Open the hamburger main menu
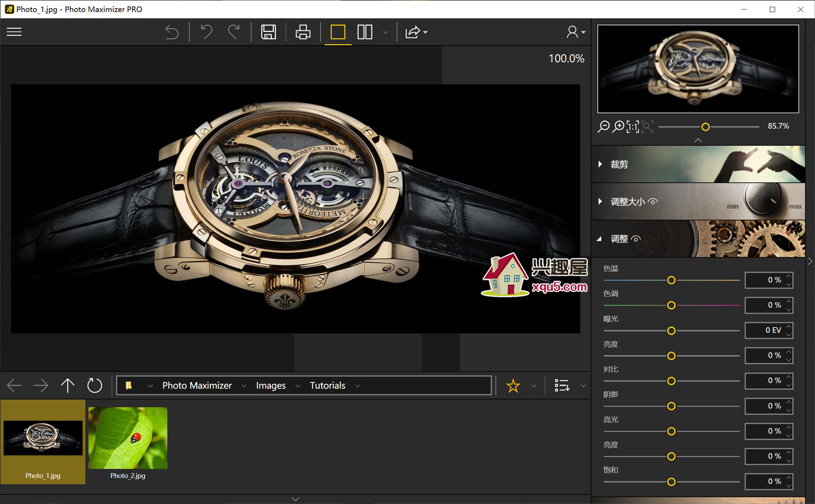The height and width of the screenshot is (504, 815). pyautogui.click(x=14, y=32)
